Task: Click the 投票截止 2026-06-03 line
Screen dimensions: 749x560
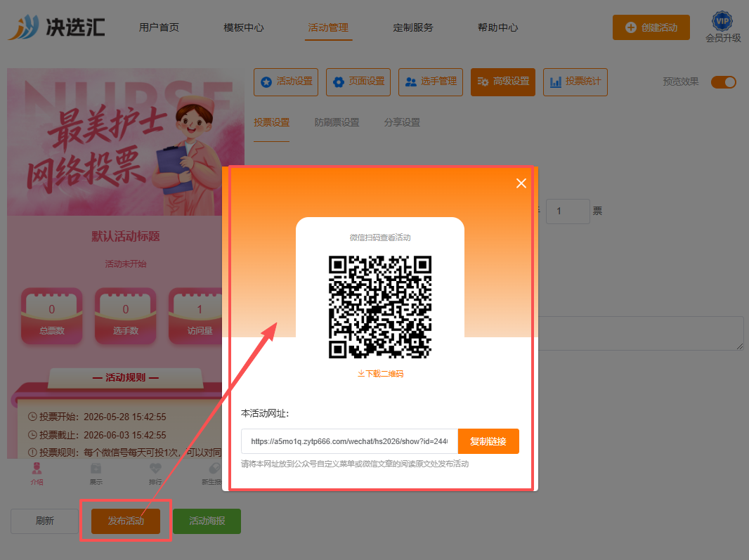Action: pyautogui.click(x=97, y=435)
